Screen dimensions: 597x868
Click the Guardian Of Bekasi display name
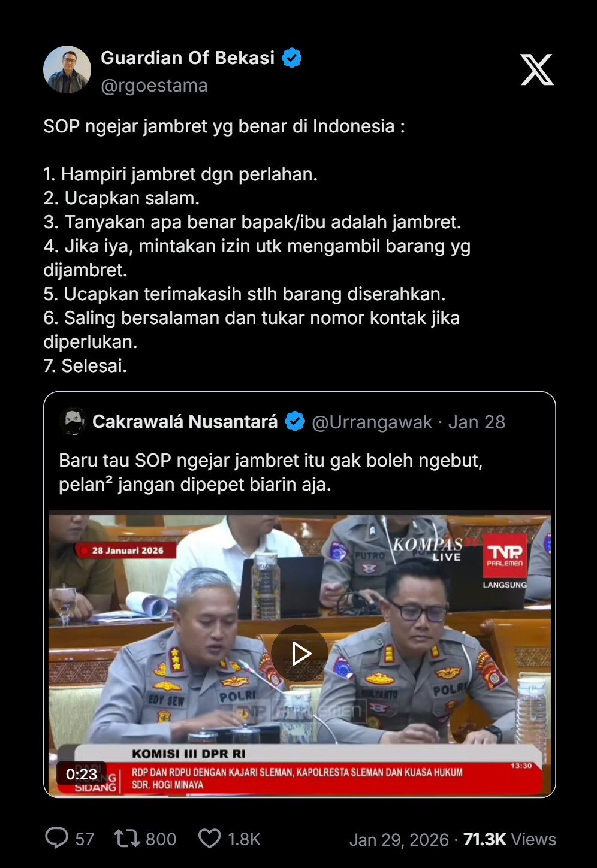188,58
